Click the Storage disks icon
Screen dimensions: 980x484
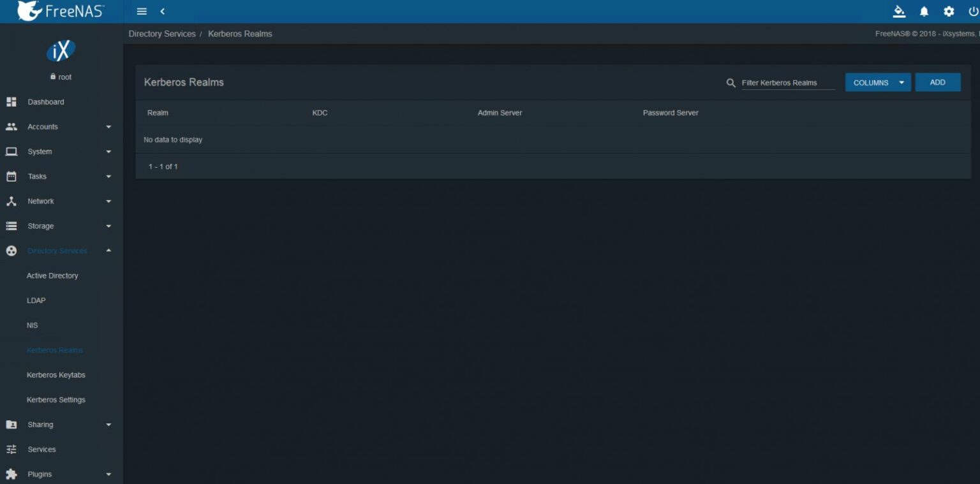[x=11, y=226]
